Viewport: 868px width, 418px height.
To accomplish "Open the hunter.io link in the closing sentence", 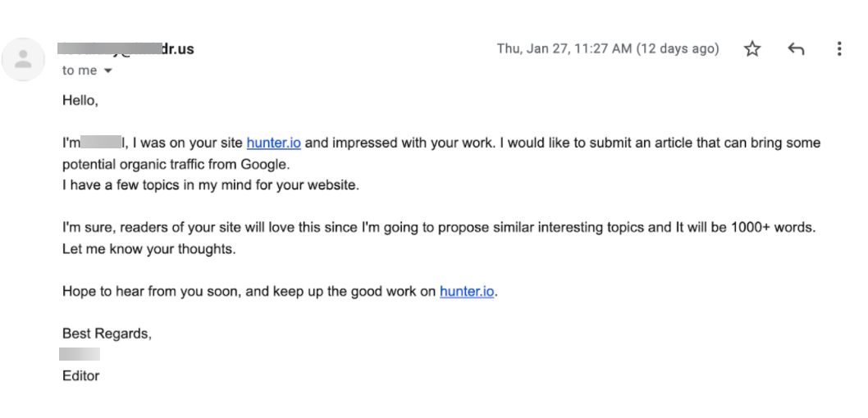I will [x=467, y=291].
